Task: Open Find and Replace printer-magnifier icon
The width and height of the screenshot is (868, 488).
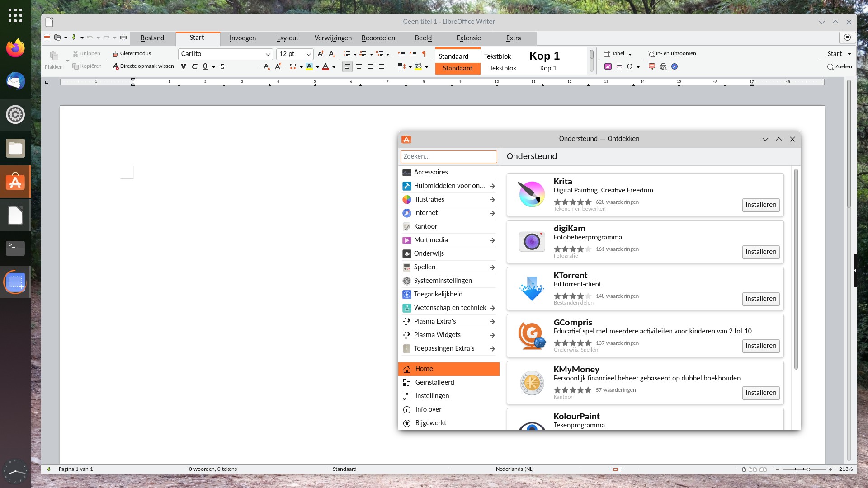Action: 663,67
